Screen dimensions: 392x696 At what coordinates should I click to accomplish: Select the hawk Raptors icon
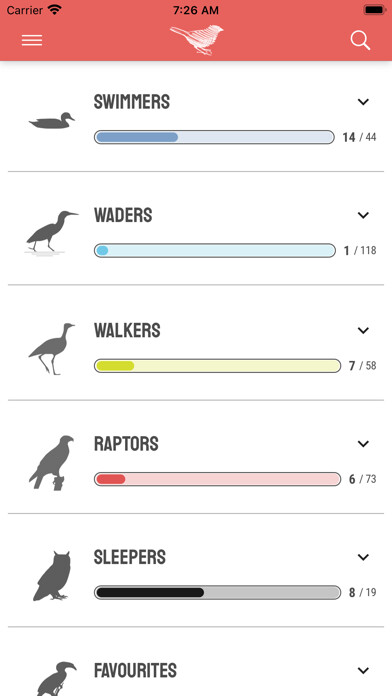pos(51,463)
